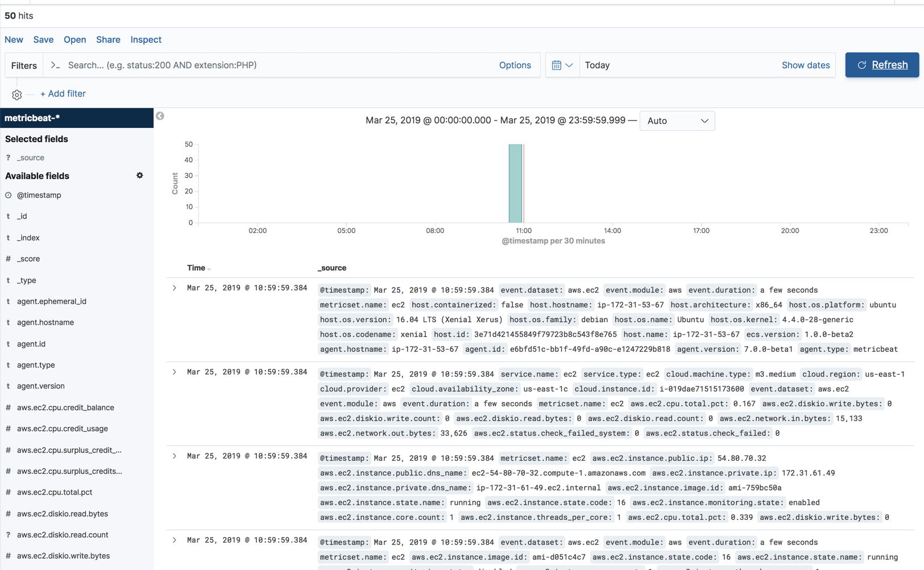Click the Time column header

pyautogui.click(x=196, y=268)
